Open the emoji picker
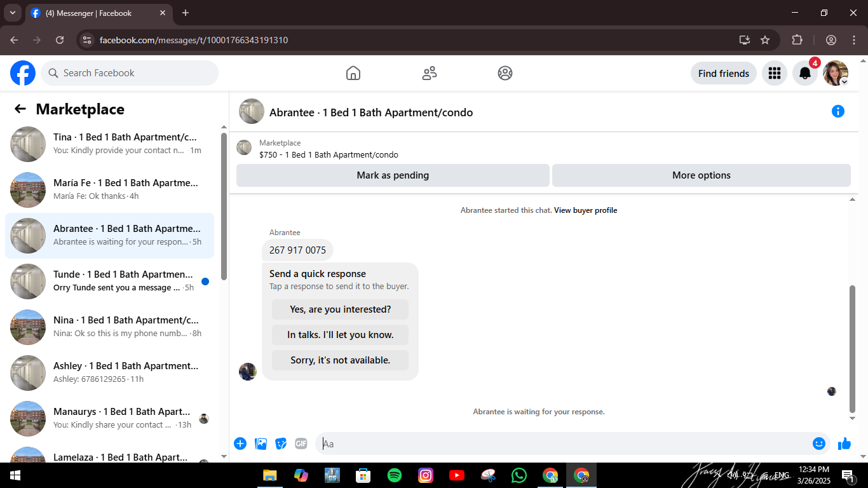This screenshot has height=488, width=868. tap(819, 444)
